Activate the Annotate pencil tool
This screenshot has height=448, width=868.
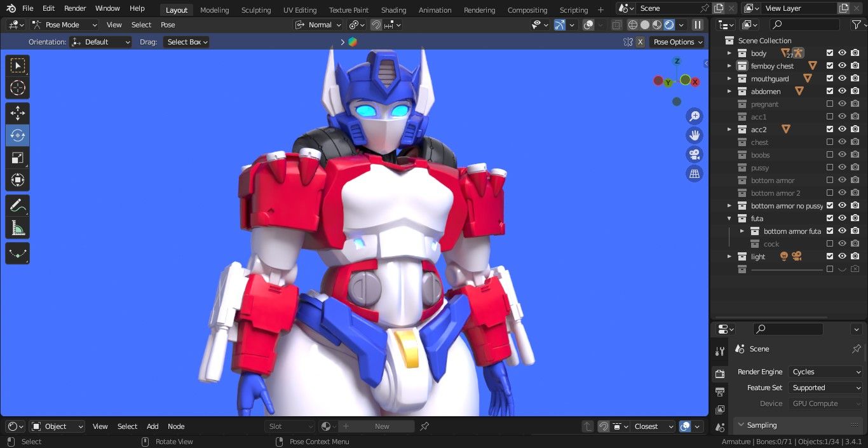coord(18,205)
